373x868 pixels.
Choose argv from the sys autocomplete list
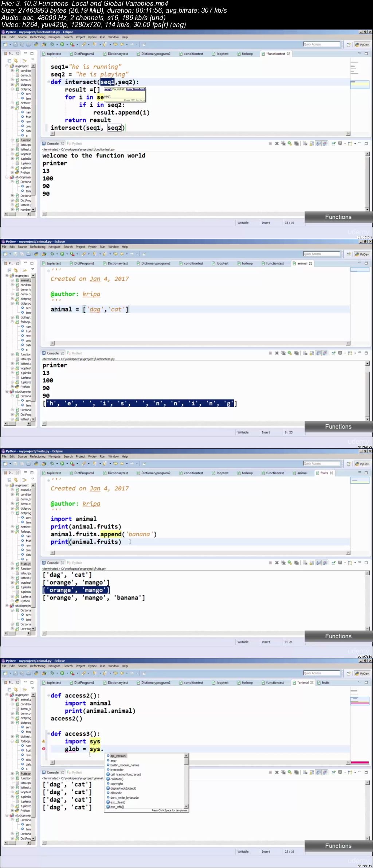113,760
